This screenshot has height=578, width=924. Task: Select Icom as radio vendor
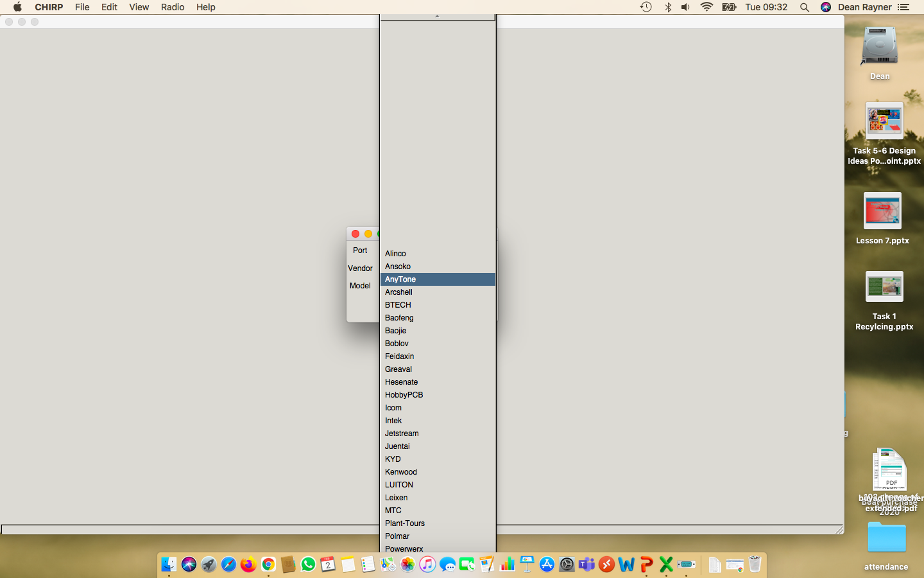click(x=438, y=408)
